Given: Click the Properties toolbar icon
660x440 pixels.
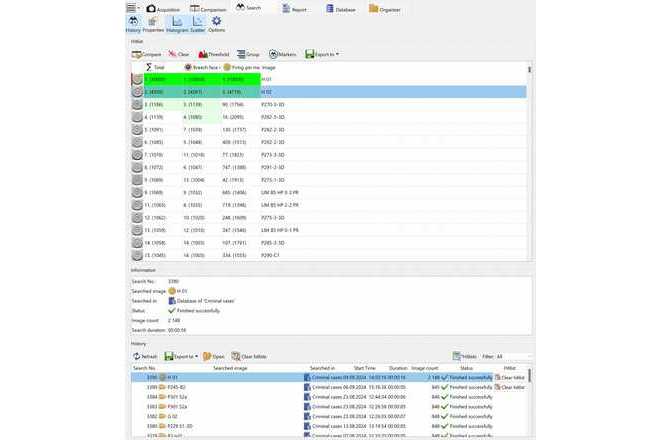Looking at the screenshot, I should (153, 25).
